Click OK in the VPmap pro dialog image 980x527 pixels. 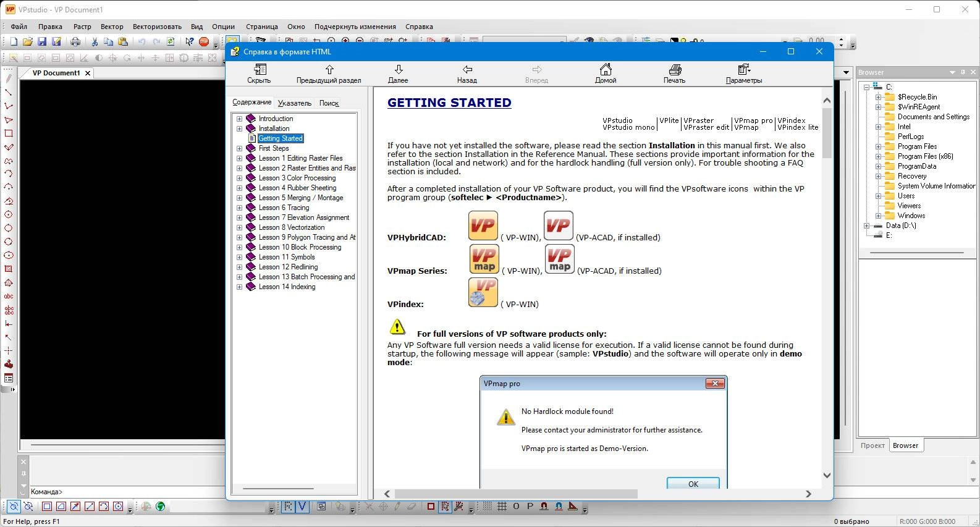(693, 484)
